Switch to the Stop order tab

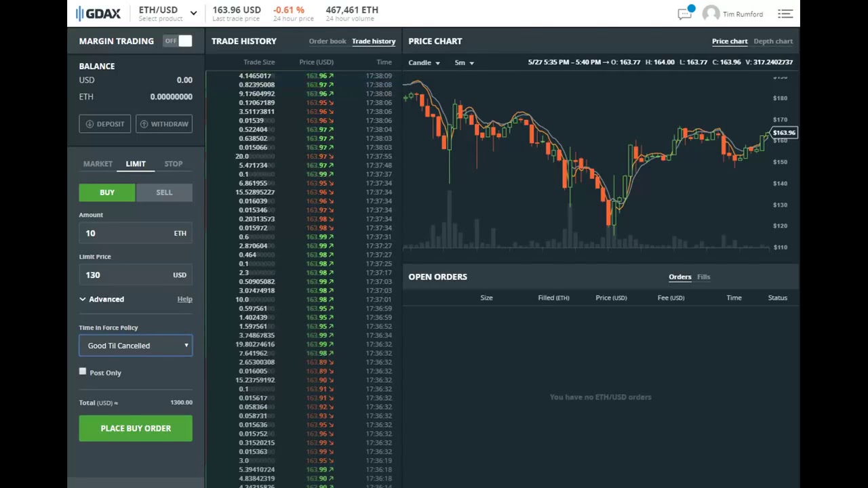click(x=173, y=163)
